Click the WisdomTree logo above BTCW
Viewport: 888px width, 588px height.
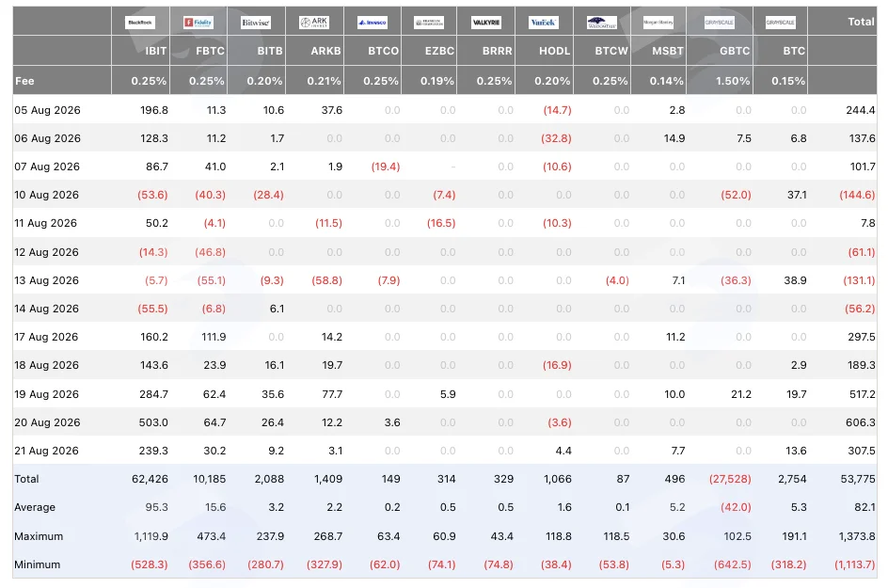[x=601, y=22]
